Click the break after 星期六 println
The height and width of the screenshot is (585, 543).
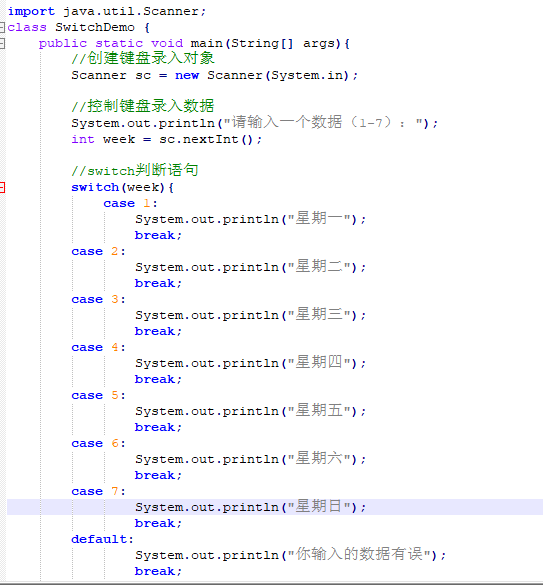pos(158,475)
